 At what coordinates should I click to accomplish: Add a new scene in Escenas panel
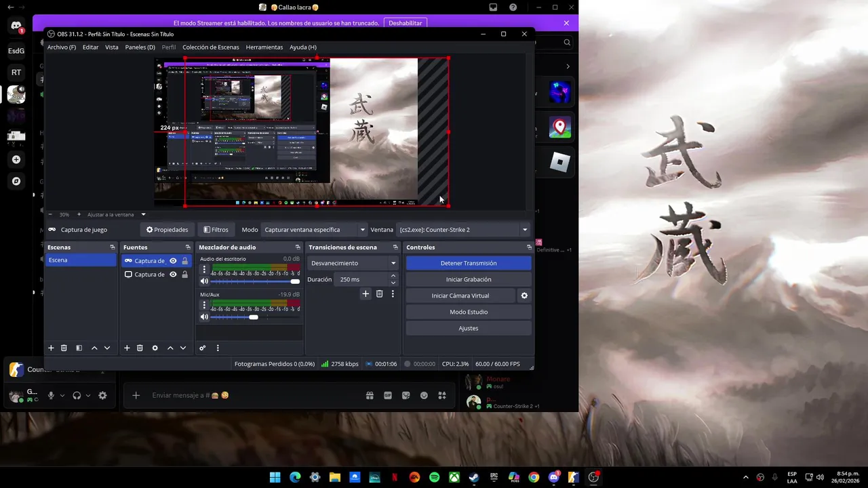tap(51, 348)
